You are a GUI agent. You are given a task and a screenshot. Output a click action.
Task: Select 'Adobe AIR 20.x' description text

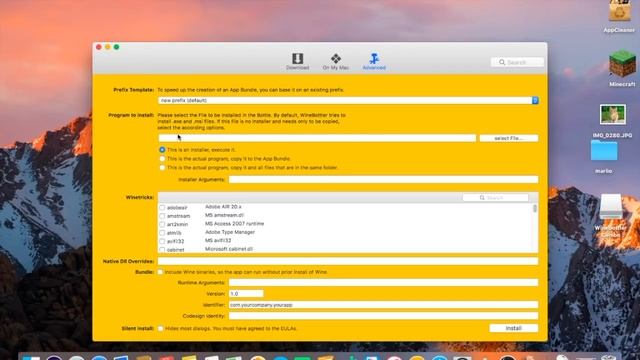point(223,207)
